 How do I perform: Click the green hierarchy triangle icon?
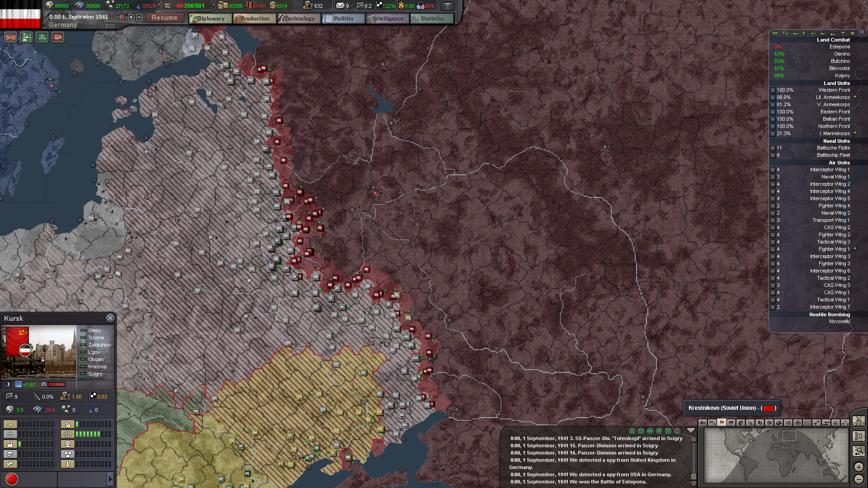42,37
